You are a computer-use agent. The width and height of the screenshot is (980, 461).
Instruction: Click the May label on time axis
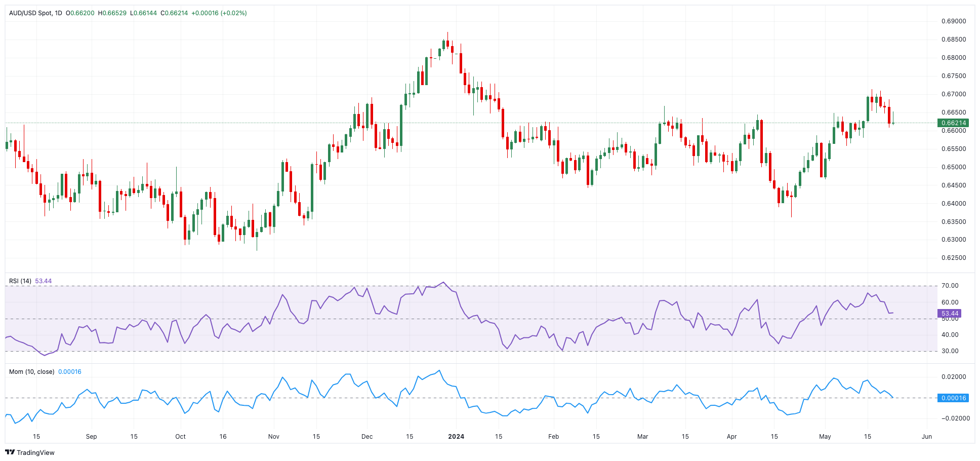tap(825, 437)
